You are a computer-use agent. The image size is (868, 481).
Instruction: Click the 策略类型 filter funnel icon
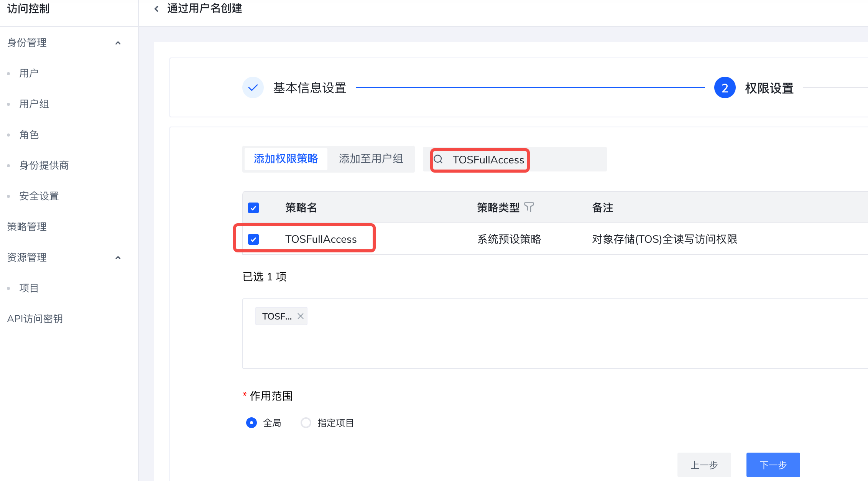(529, 207)
